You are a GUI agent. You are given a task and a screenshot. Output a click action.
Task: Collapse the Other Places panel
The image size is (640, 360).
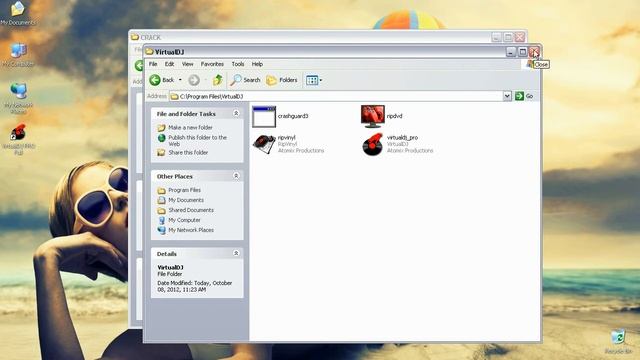click(236, 176)
